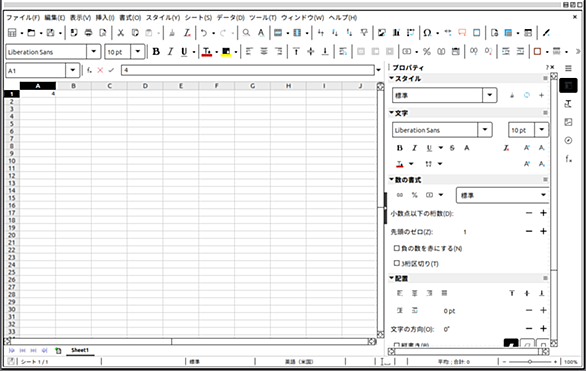
Task: Select column header D
Action: [x=145, y=86]
